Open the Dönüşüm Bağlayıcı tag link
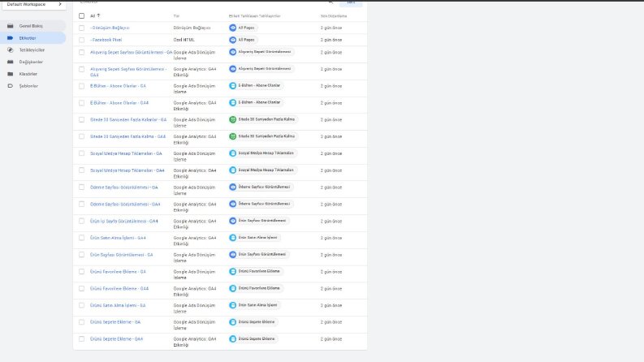644x362 pixels. coord(110,28)
